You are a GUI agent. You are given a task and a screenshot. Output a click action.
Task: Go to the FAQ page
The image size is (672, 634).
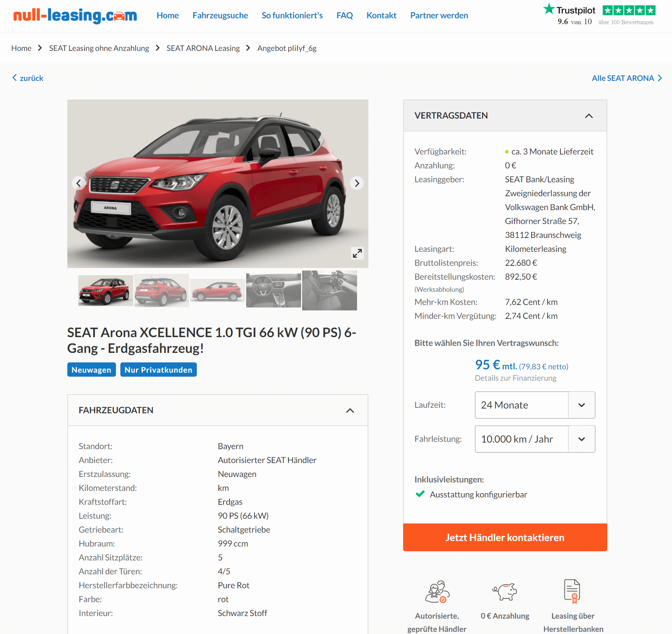coord(345,15)
